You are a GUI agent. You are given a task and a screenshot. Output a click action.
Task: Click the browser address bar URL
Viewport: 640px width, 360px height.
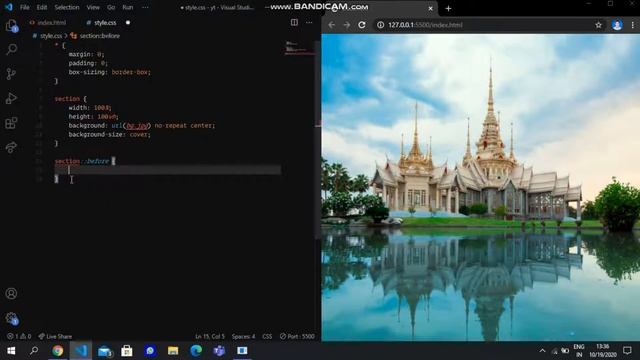coord(425,25)
